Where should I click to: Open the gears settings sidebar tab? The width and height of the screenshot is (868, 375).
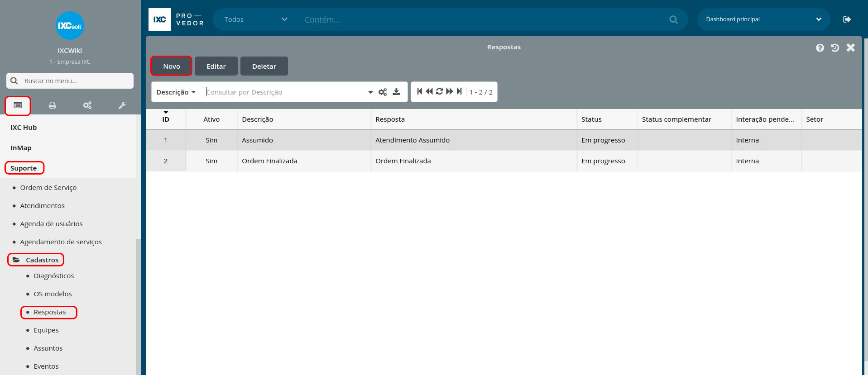click(87, 105)
